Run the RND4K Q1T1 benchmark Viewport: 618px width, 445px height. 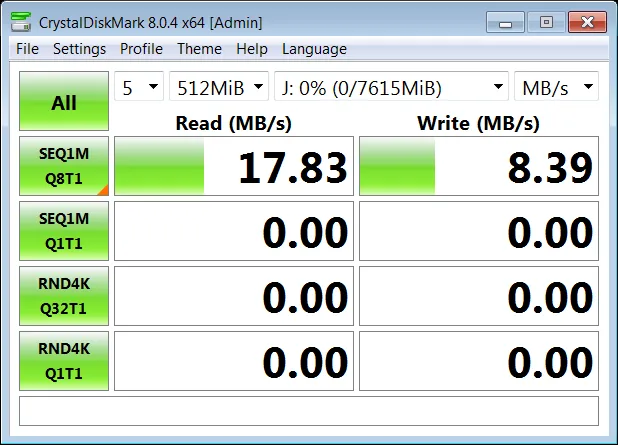pos(64,361)
